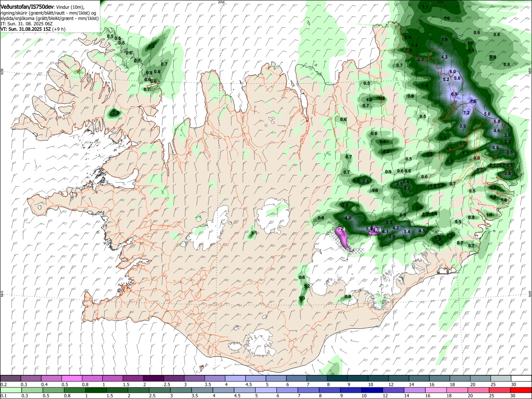The height and width of the screenshot is (399, 532).
Task: Click the (+9 h) forecast offset text
Action: (59, 29)
